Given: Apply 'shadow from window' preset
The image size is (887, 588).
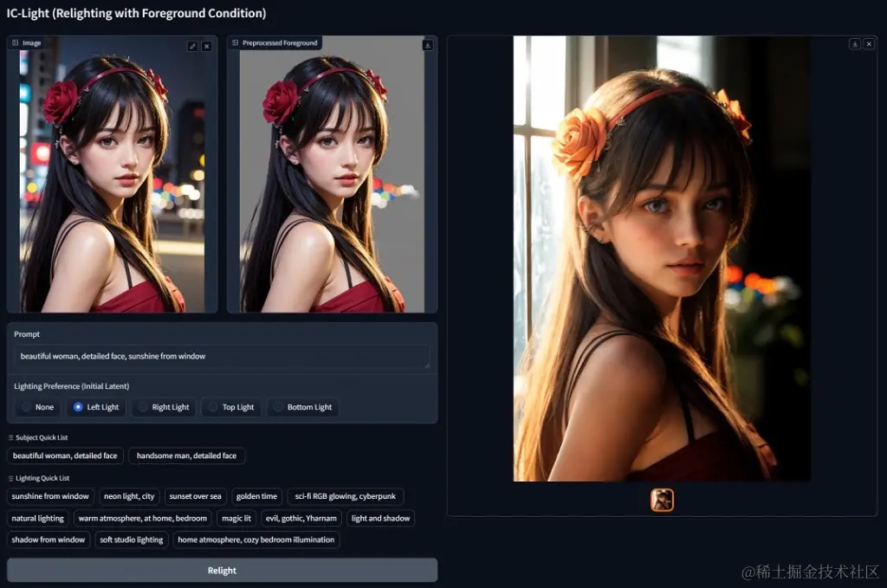Looking at the screenshot, I should tap(49, 540).
